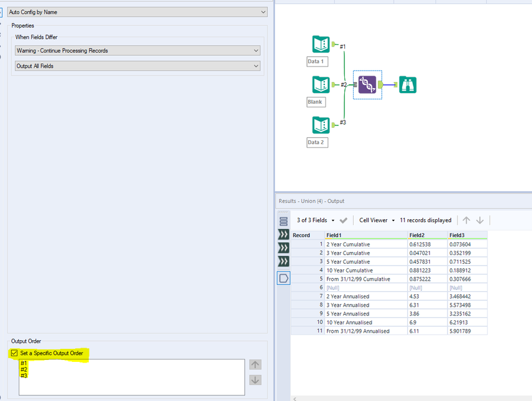Image resolution: width=532 pixels, height=401 pixels.
Task: Select the Data 1 Text Input tool
Action: click(321, 44)
